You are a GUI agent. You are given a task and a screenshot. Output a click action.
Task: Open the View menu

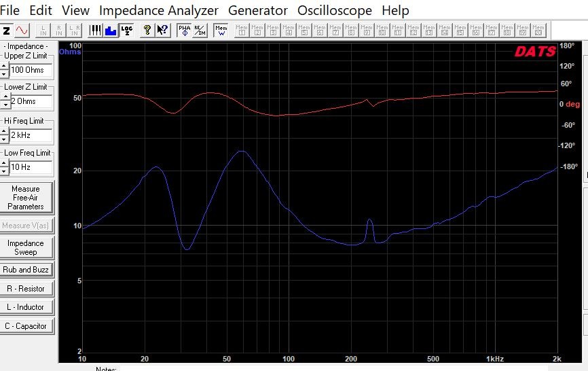coord(75,10)
